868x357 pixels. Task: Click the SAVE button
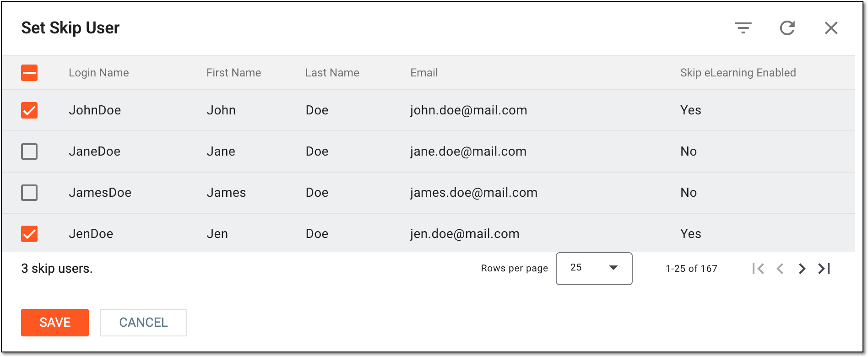pyautogui.click(x=55, y=323)
